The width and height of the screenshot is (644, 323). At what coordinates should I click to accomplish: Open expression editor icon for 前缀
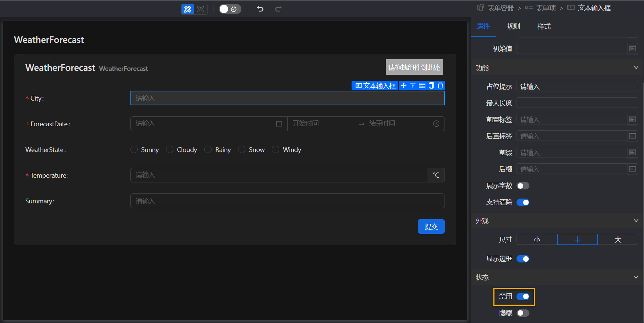point(633,152)
